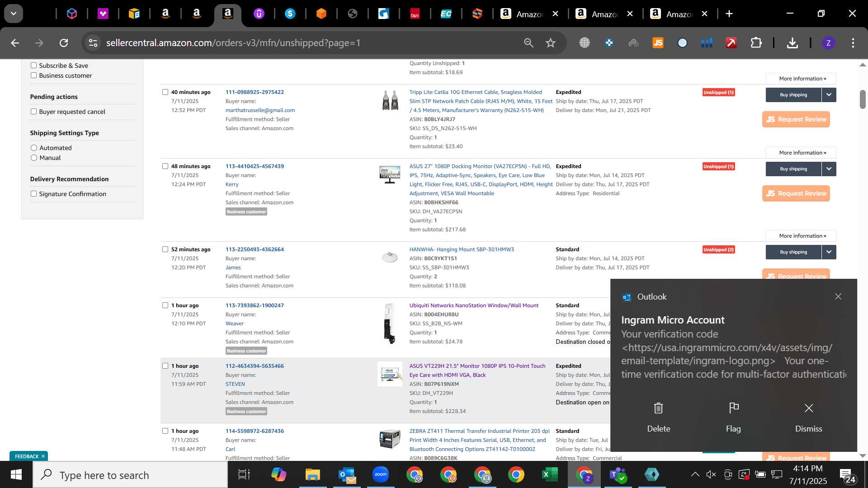The height and width of the screenshot is (488, 868).
Task: Delete the Outlook notification email
Action: 658,418
